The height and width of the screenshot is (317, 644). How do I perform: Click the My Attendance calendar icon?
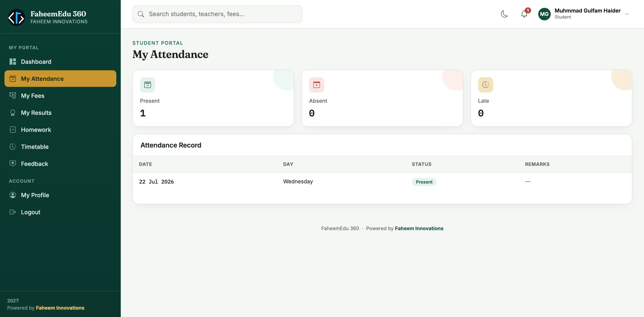pyautogui.click(x=13, y=79)
